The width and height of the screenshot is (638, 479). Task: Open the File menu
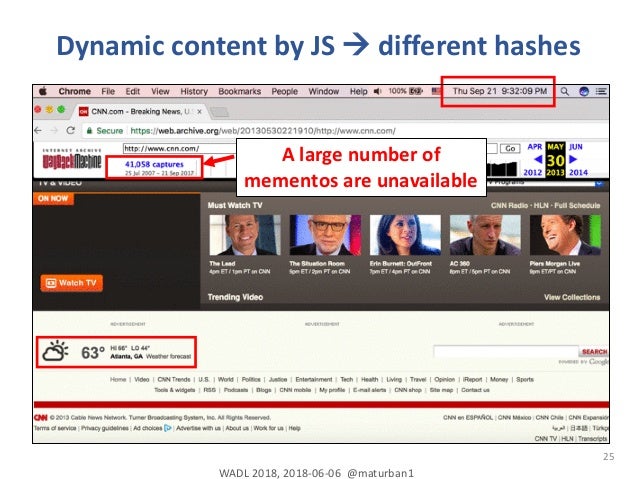[x=108, y=91]
